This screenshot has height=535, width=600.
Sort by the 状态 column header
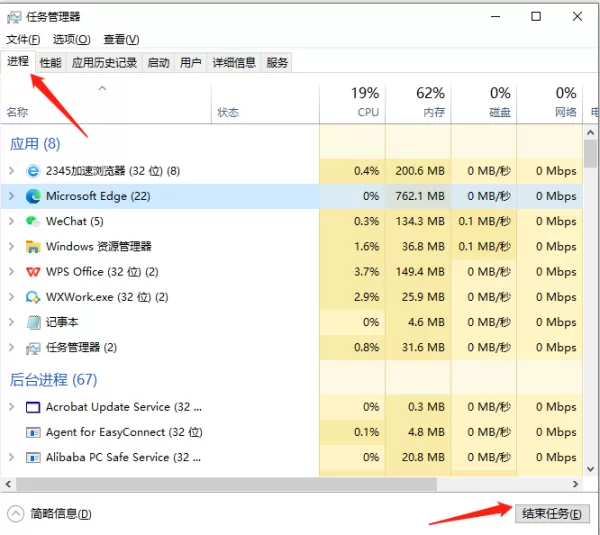coord(265,104)
